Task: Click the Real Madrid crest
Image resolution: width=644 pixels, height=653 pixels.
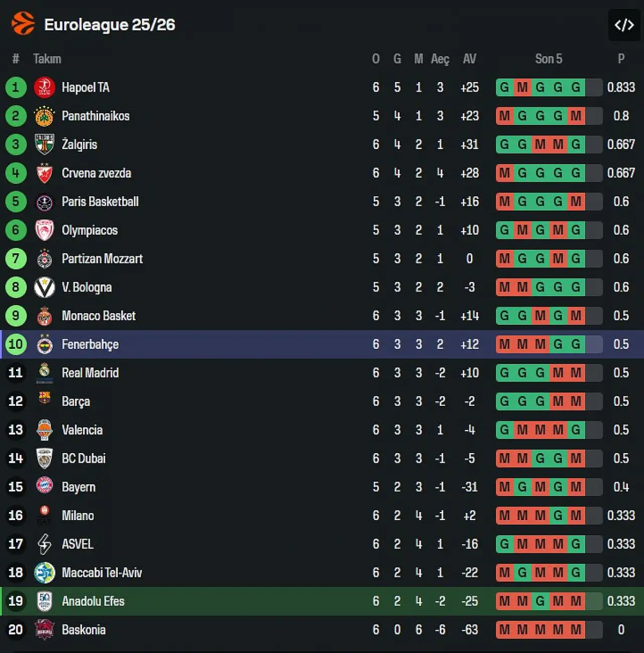Action: (x=44, y=373)
